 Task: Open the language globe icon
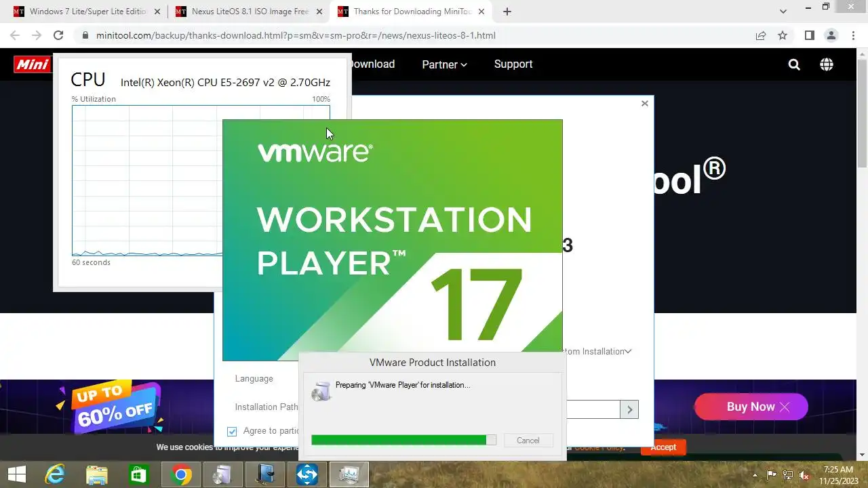[827, 64]
